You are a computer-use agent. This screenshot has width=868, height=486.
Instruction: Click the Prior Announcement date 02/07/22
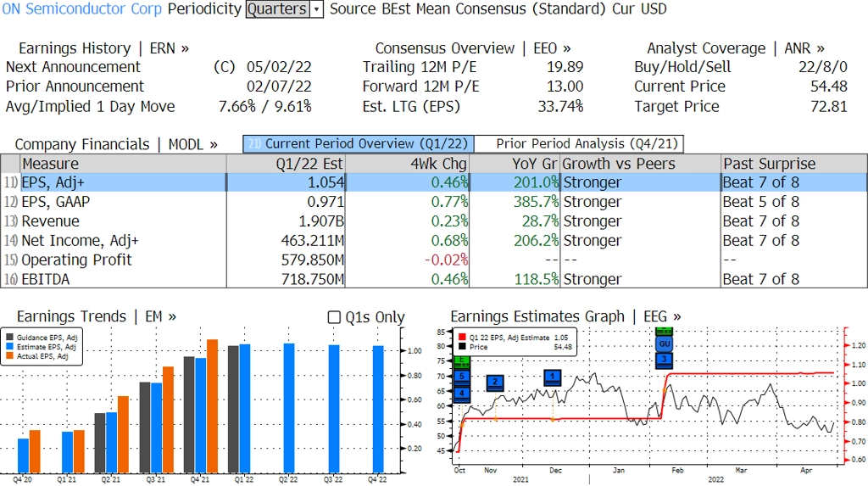click(x=279, y=87)
